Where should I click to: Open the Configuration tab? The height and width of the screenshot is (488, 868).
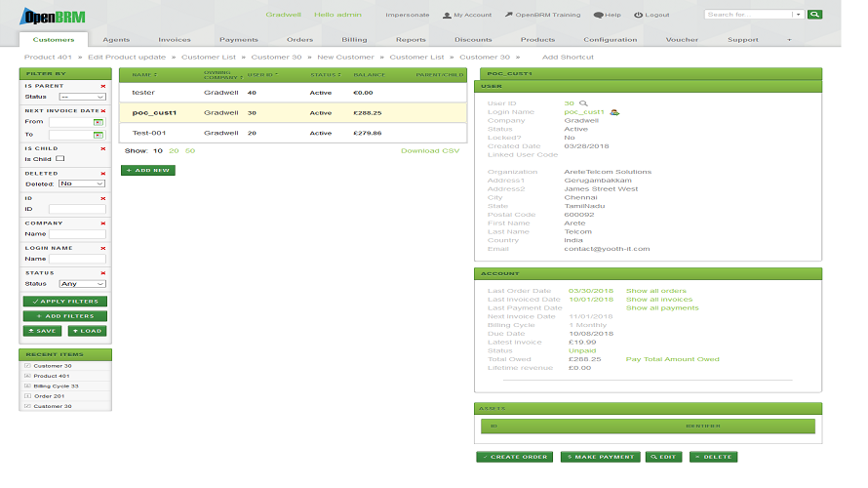point(610,40)
